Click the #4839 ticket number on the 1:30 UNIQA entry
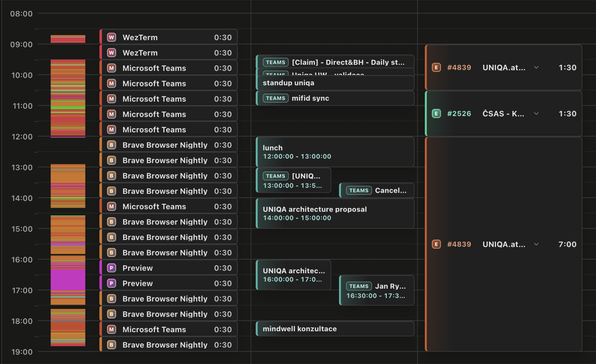Viewport: 596px width, 364px height. (459, 68)
